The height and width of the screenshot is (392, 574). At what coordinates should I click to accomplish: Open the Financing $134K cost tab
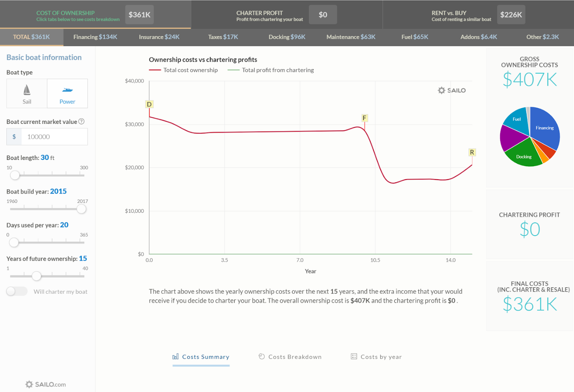point(95,37)
